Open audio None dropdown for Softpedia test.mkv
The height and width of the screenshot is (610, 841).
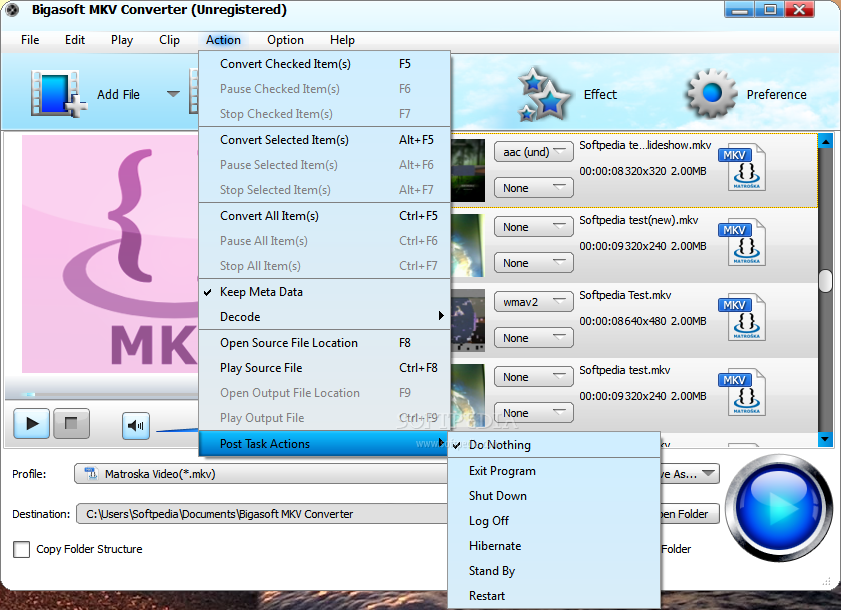tap(534, 377)
